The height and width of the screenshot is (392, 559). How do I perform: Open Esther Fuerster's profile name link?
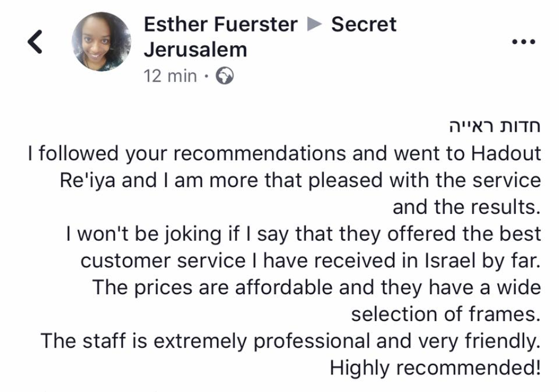coord(221,25)
